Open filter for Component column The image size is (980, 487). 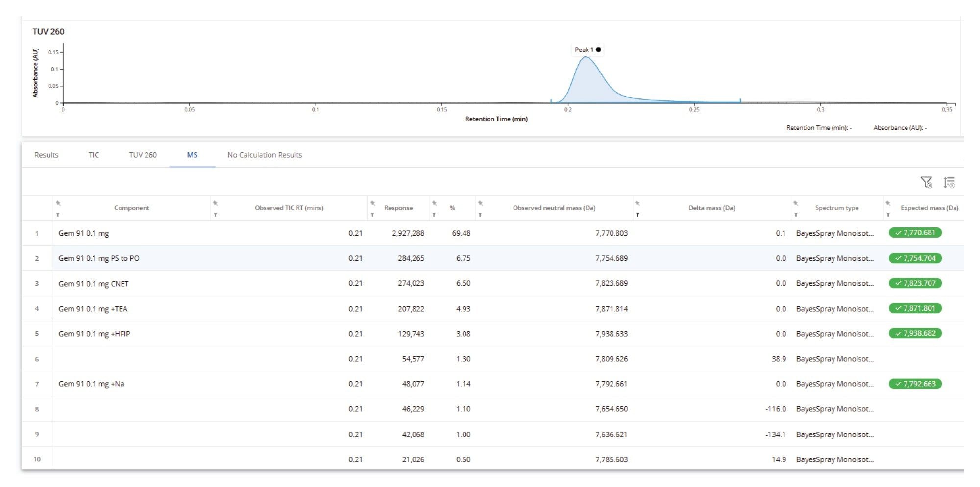point(58,215)
